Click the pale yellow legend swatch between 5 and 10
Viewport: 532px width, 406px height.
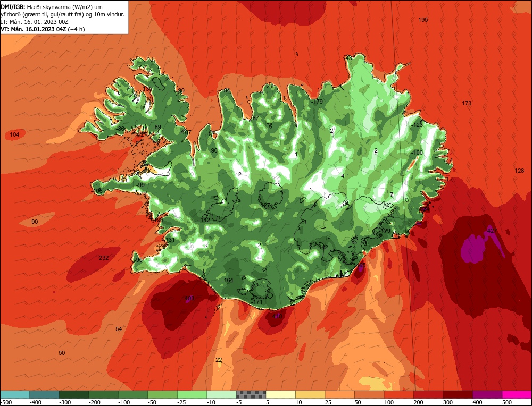tap(280, 394)
